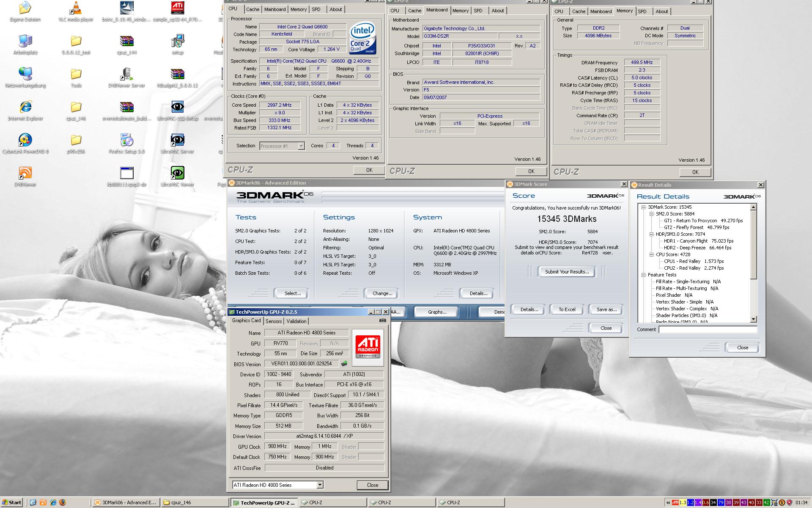Screen dimensions: 812x508
Task: Open CPU-Z Processor #1 selection dropdown
Action: [x=301, y=146]
